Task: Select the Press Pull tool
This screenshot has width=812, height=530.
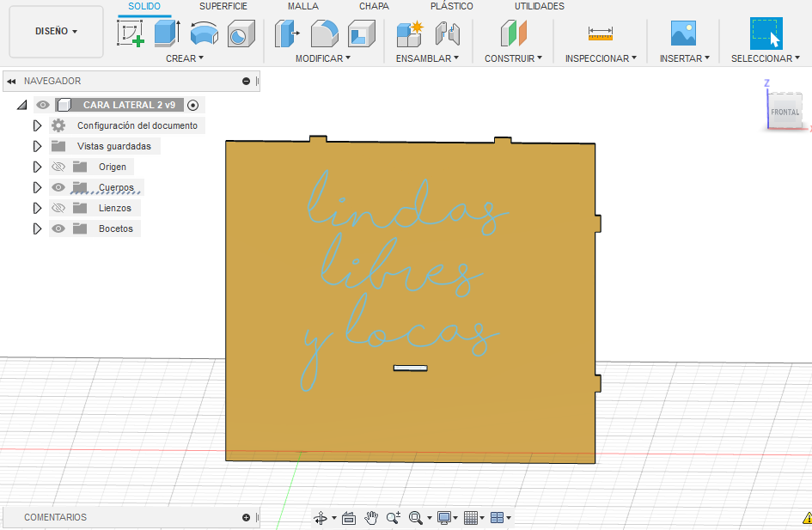Action: 287,34
